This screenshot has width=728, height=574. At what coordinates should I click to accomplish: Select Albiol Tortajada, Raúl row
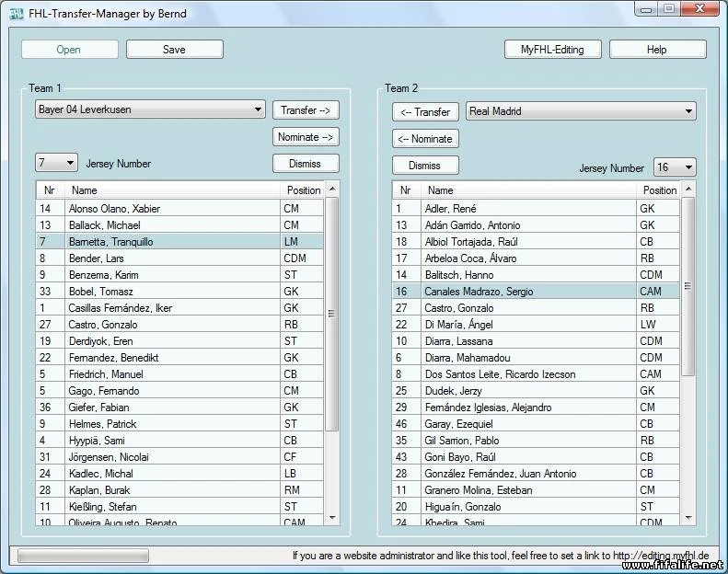pyautogui.click(x=537, y=242)
